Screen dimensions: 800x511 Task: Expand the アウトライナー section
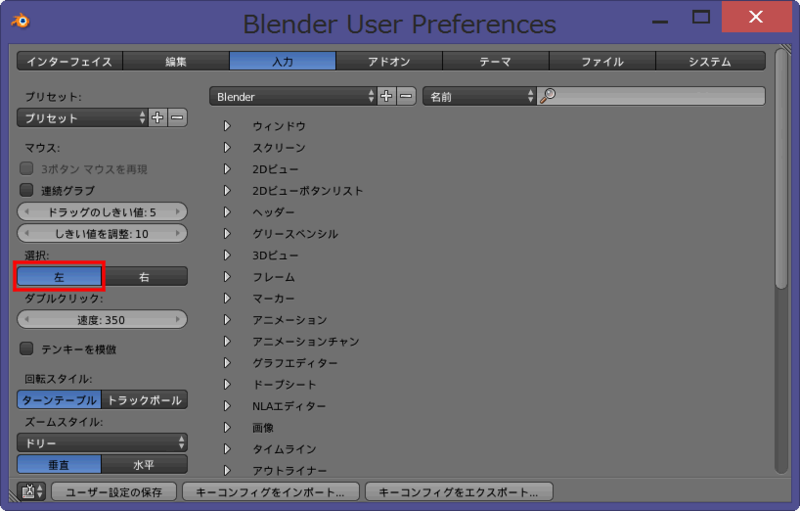[227, 470]
